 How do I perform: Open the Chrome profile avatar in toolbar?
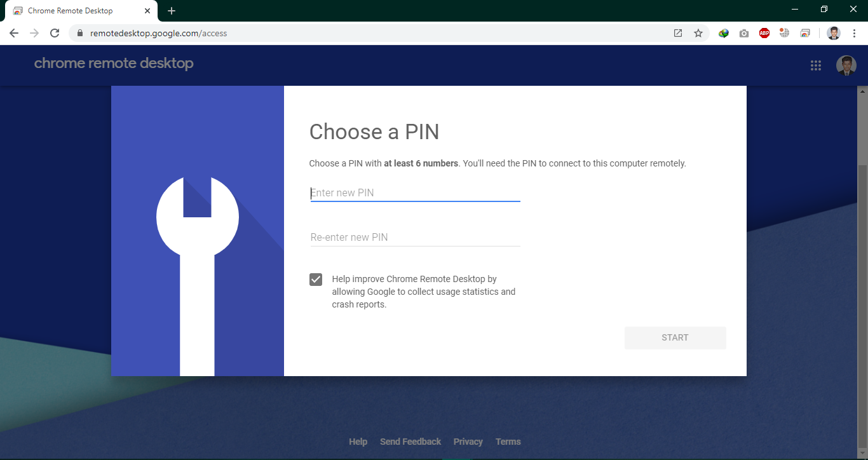coord(834,33)
